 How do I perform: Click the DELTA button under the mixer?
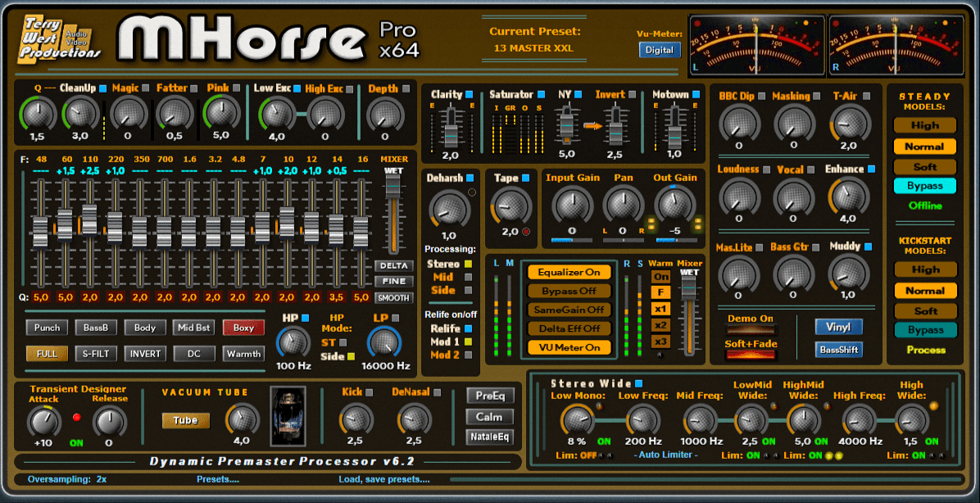click(x=394, y=265)
